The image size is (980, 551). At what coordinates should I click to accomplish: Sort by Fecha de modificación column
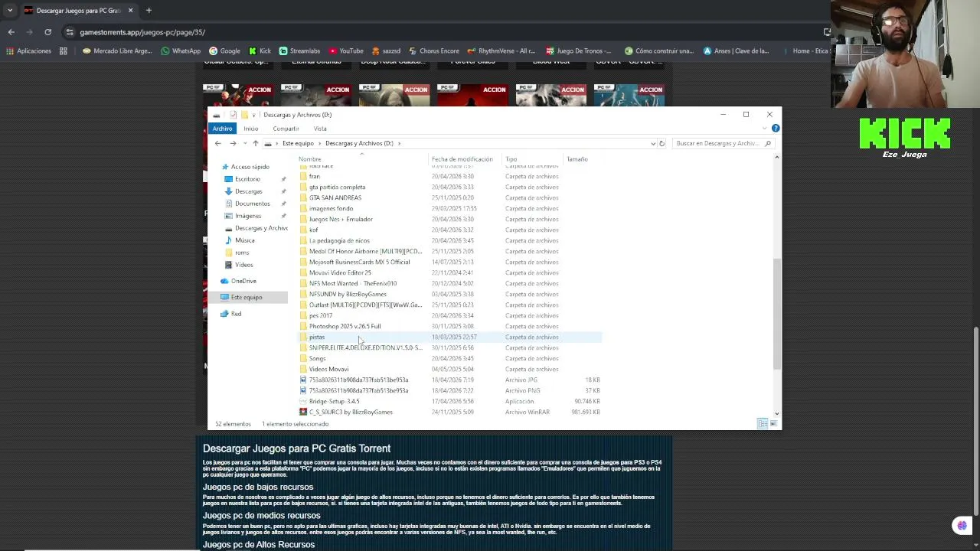point(462,159)
